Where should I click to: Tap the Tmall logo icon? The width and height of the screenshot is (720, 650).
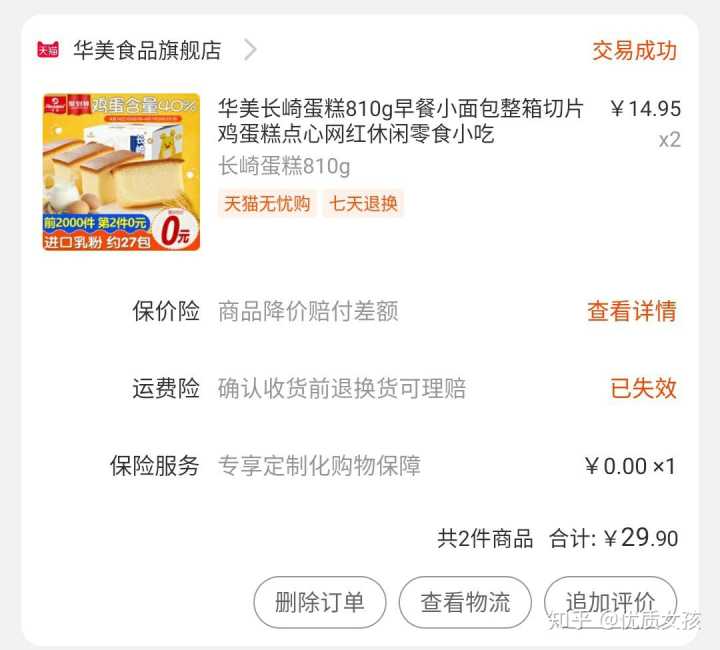48,50
